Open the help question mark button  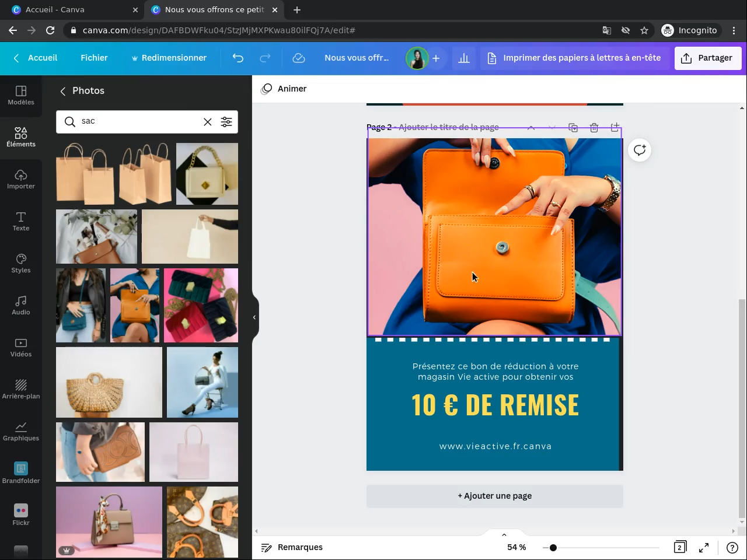pyautogui.click(x=732, y=547)
